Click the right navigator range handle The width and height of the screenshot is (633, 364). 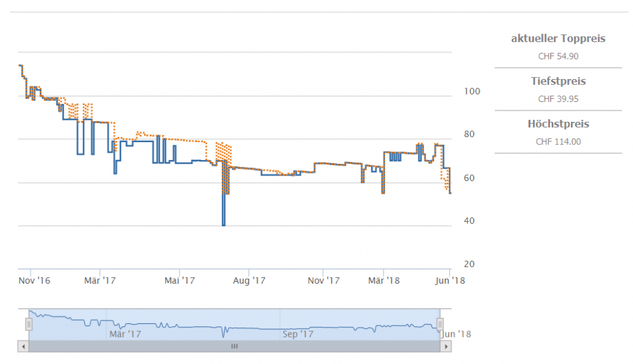[x=440, y=324]
